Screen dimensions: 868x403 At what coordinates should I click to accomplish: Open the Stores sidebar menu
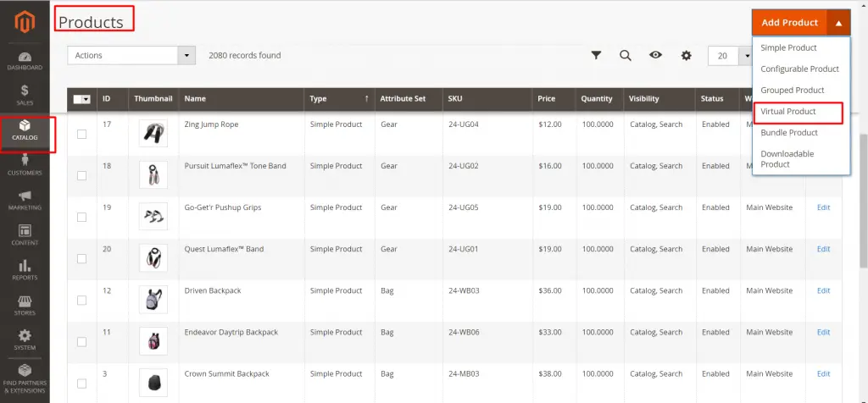(25, 305)
